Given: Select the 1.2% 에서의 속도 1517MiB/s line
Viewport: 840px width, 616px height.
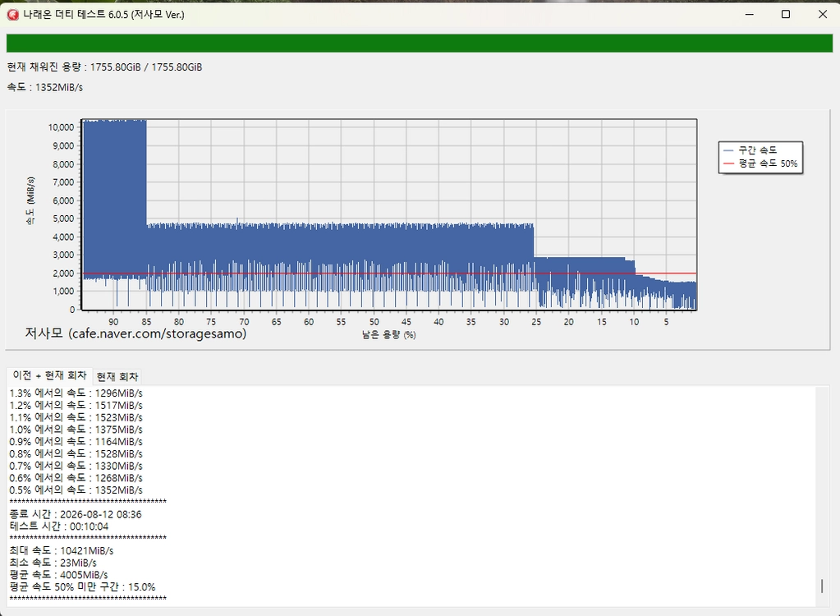Looking at the screenshot, I should click(x=76, y=406).
